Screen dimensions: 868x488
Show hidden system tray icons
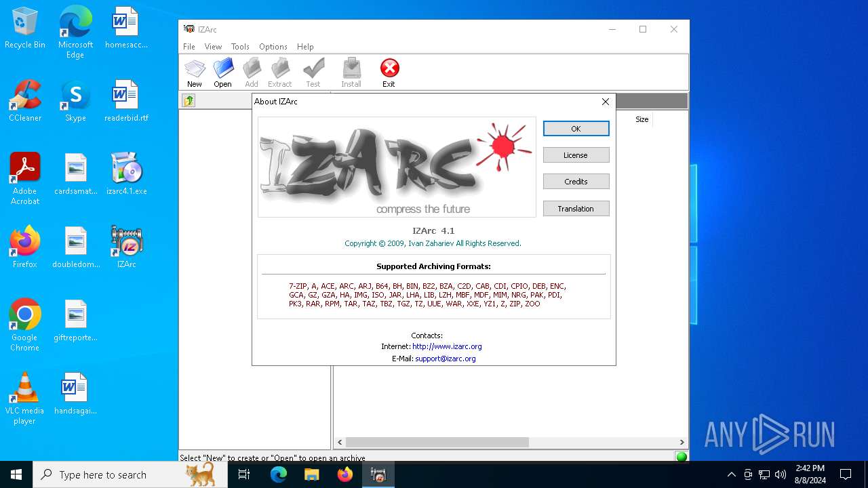point(731,474)
